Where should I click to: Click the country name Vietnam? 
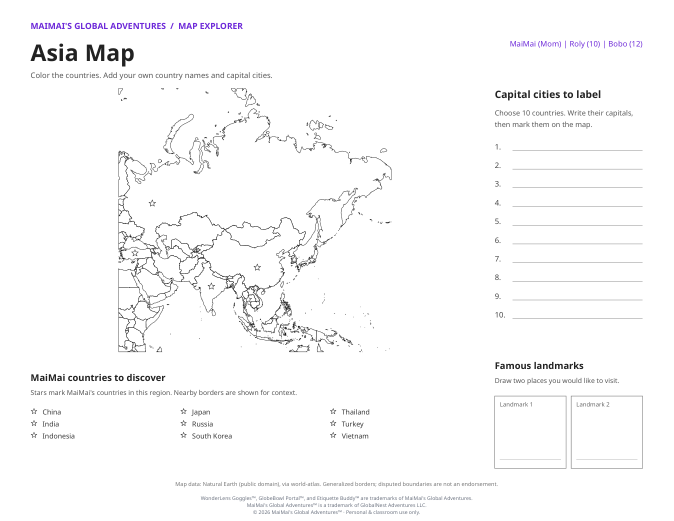[355, 436]
